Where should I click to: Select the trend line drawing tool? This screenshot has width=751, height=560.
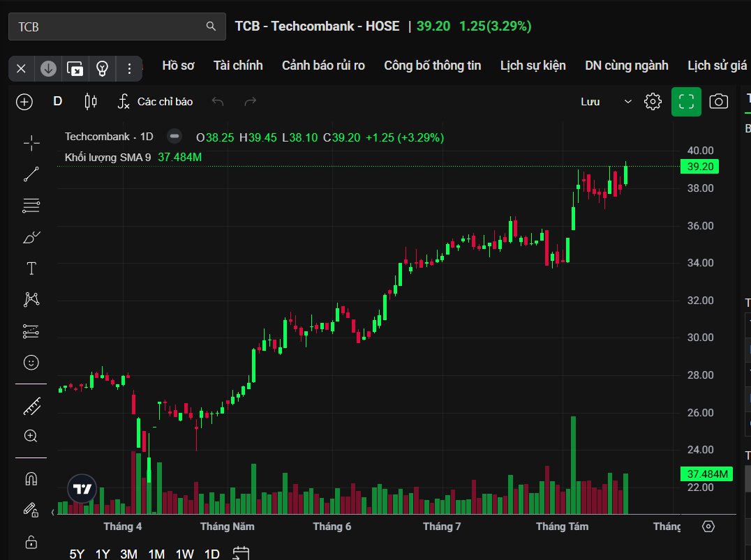pos(31,174)
